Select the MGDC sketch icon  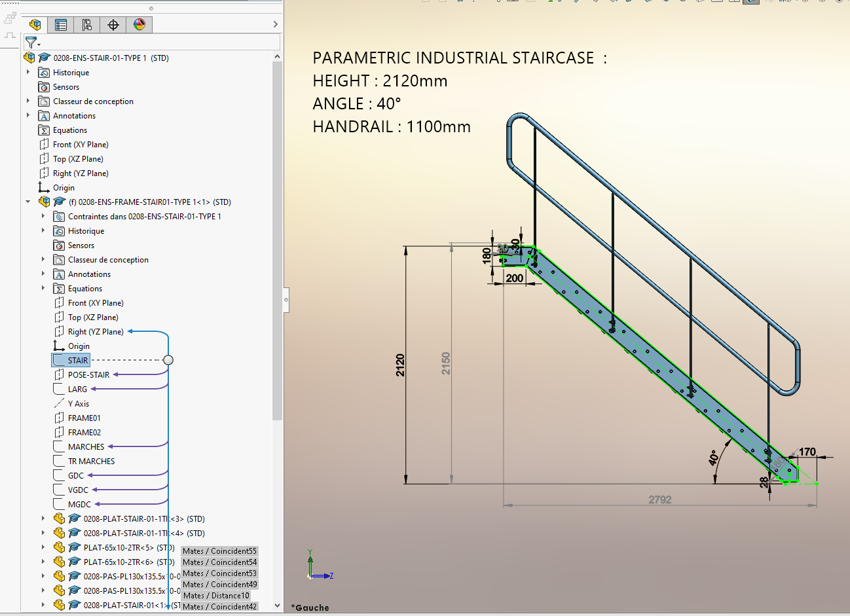click(x=59, y=505)
